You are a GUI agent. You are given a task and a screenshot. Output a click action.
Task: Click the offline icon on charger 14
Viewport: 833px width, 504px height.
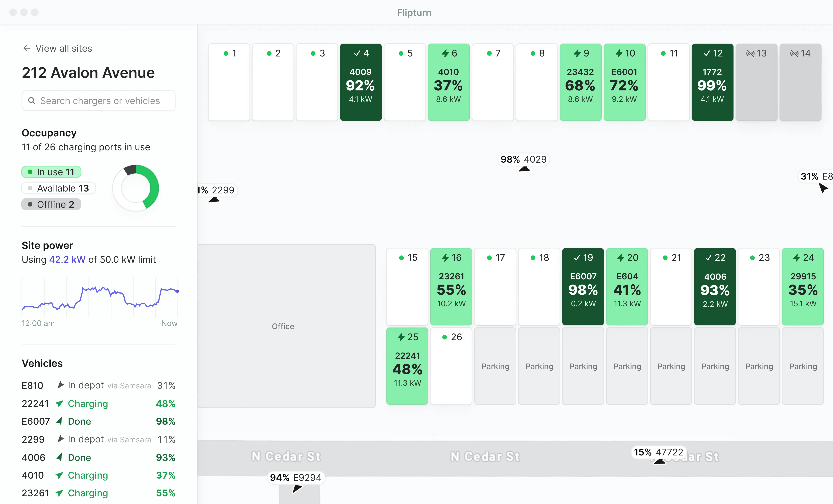tap(795, 53)
